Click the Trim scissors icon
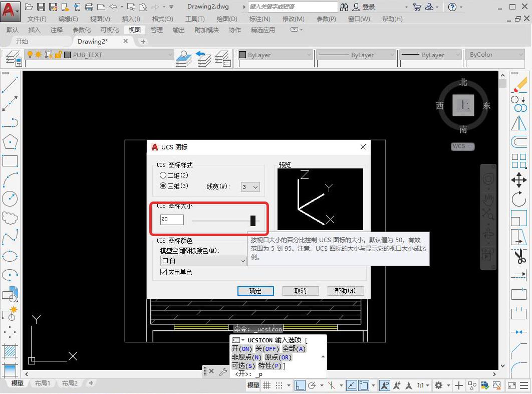Image resolution: width=532 pixels, height=394 pixels. (519, 257)
